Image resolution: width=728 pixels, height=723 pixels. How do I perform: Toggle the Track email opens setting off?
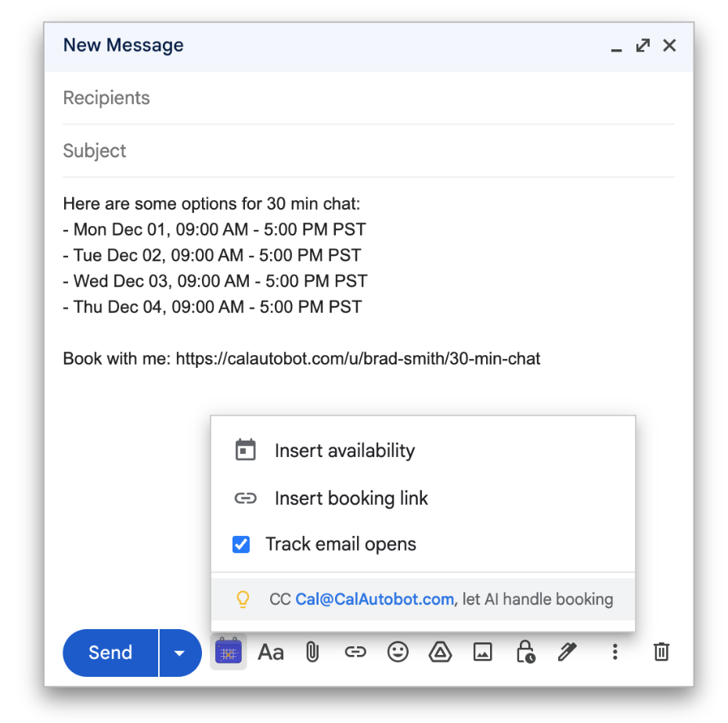242,544
